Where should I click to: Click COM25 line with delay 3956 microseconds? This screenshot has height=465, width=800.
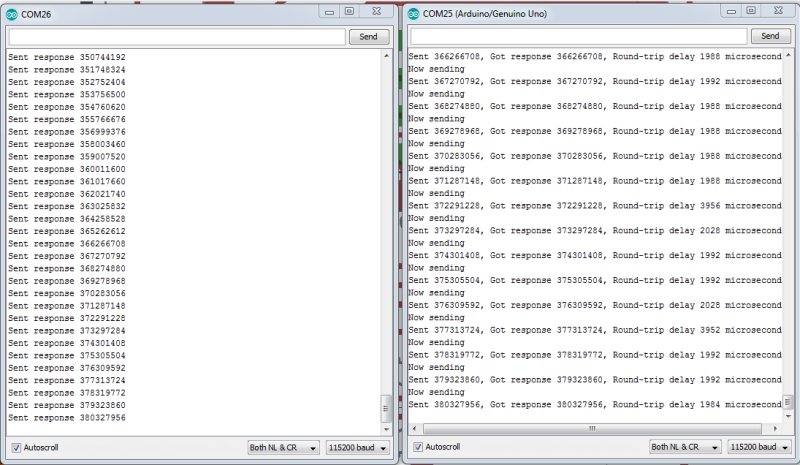pos(595,206)
